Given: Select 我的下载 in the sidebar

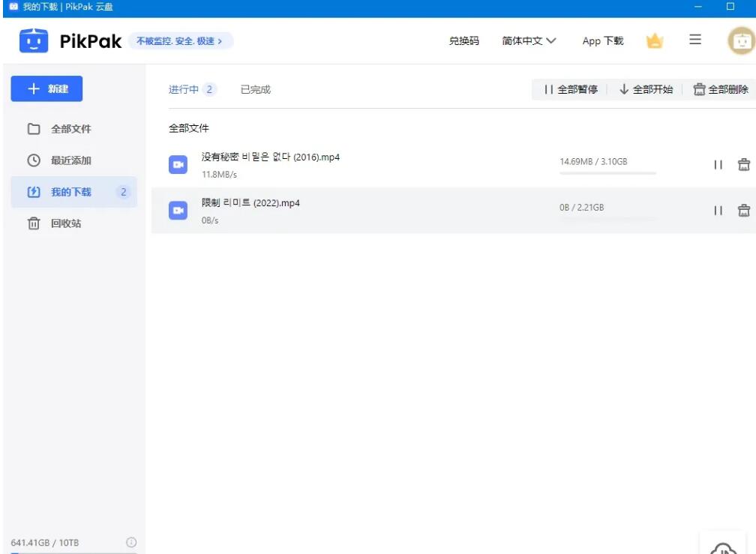Looking at the screenshot, I should pos(73,192).
